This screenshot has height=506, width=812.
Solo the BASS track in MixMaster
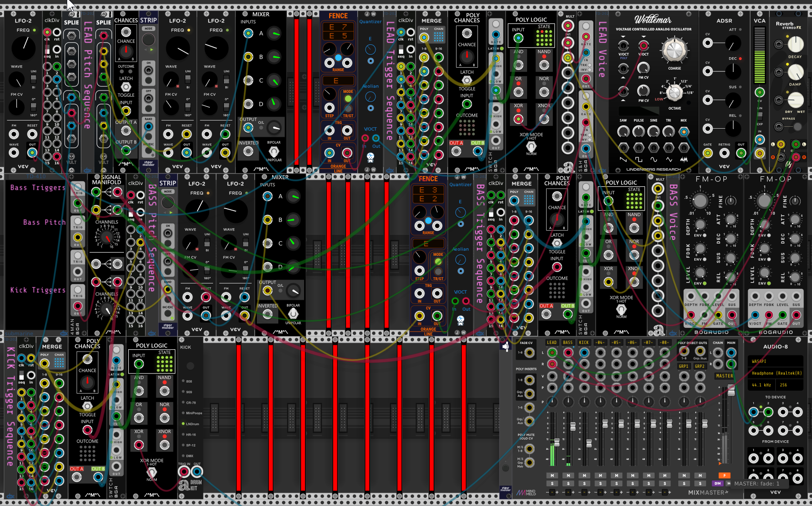tap(568, 484)
